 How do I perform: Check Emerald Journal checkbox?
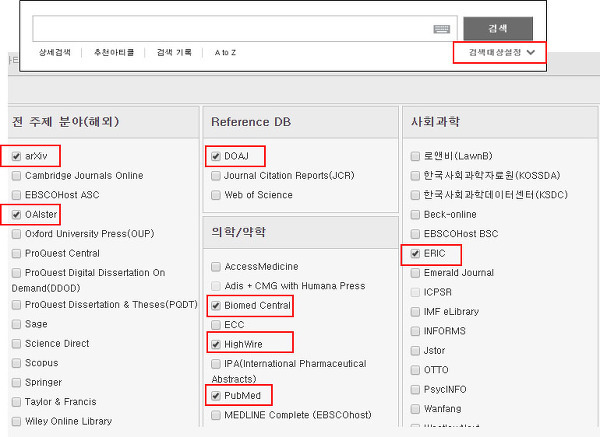[415, 273]
